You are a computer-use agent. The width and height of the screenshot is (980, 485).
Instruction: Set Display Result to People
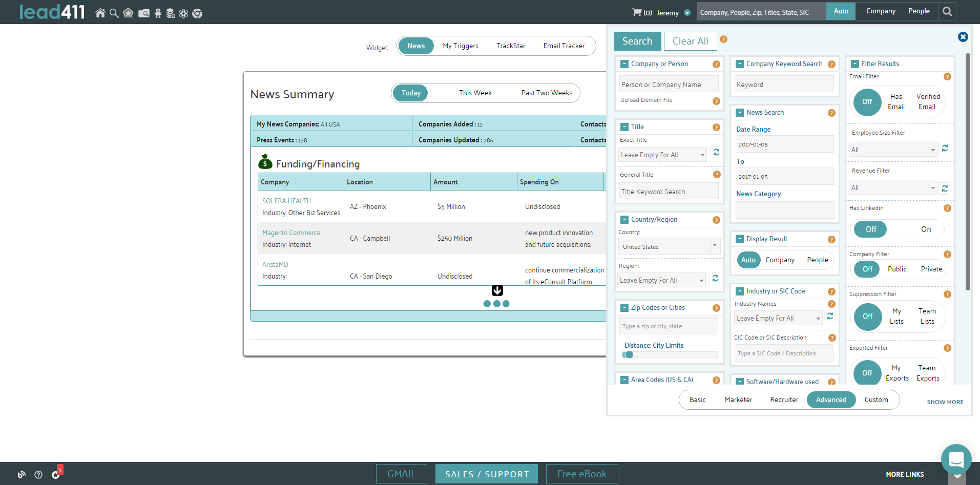(x=817, y=260)
